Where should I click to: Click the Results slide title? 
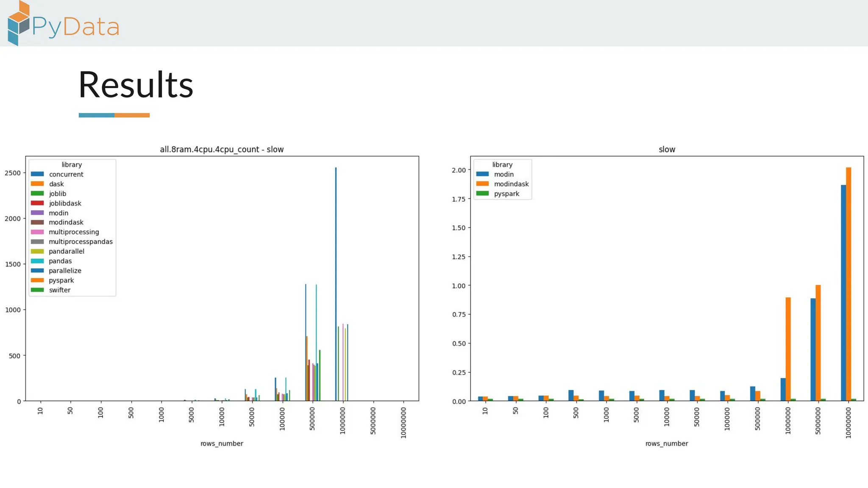[136, 85]
